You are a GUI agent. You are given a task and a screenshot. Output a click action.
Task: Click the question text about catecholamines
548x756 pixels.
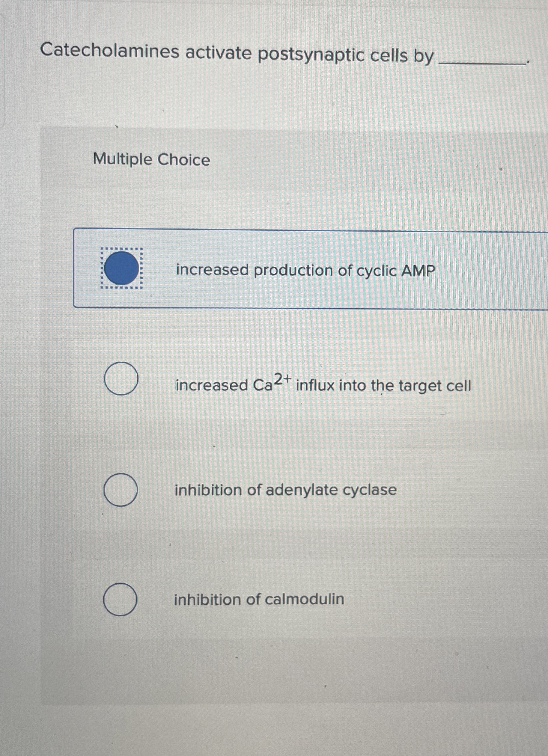pos(234,53)
